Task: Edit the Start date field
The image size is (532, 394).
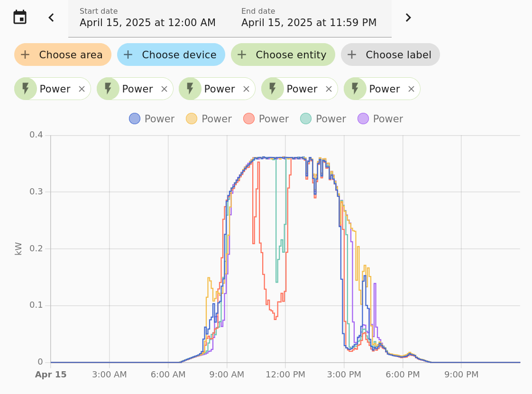Action: click(x=147, y=18)
